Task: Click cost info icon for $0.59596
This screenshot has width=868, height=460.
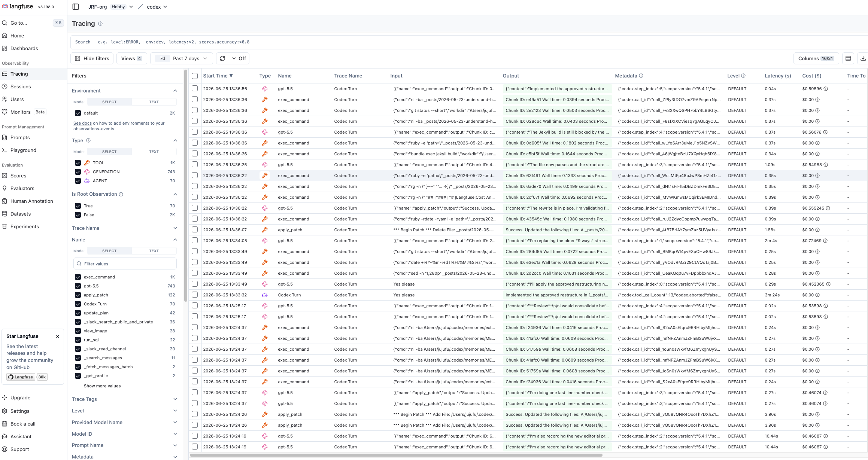Action: (826, 89)
